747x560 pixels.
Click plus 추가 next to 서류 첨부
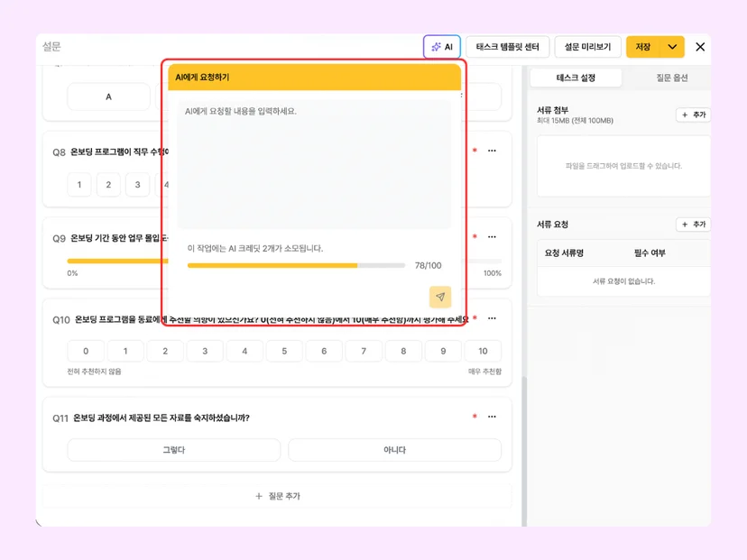[x=693, y=115]
